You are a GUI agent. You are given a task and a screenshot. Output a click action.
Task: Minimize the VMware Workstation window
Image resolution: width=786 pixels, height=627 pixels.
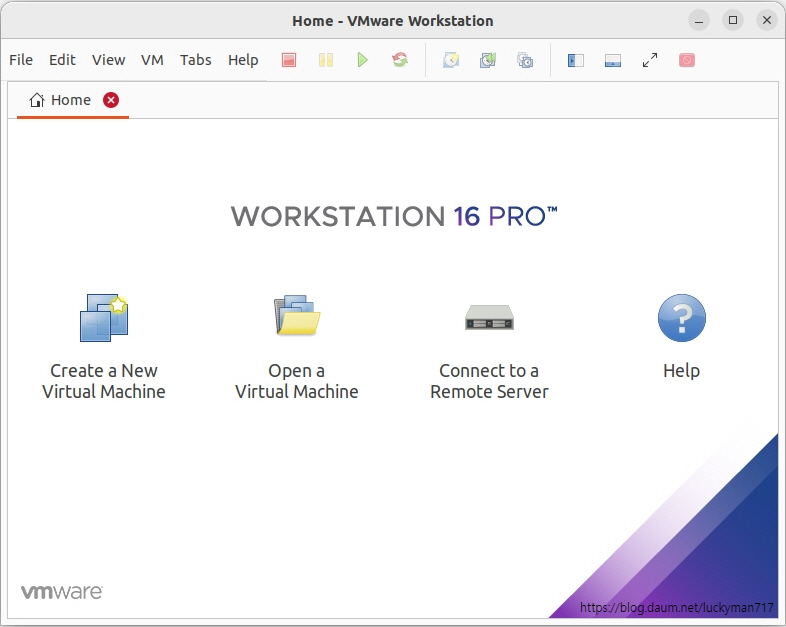point(699,21)
